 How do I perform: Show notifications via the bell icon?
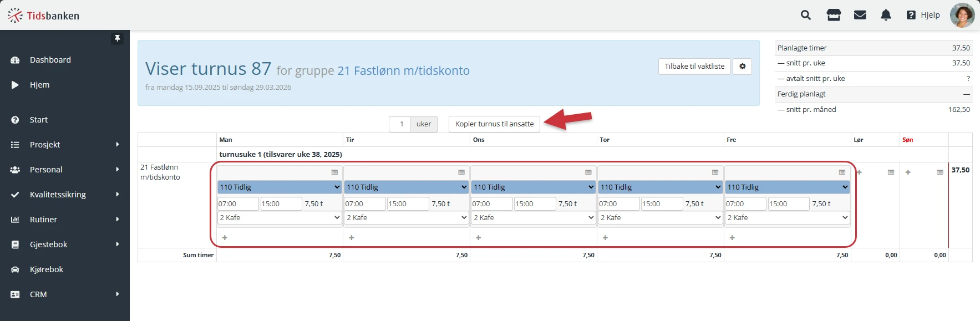tap(886, 15)
